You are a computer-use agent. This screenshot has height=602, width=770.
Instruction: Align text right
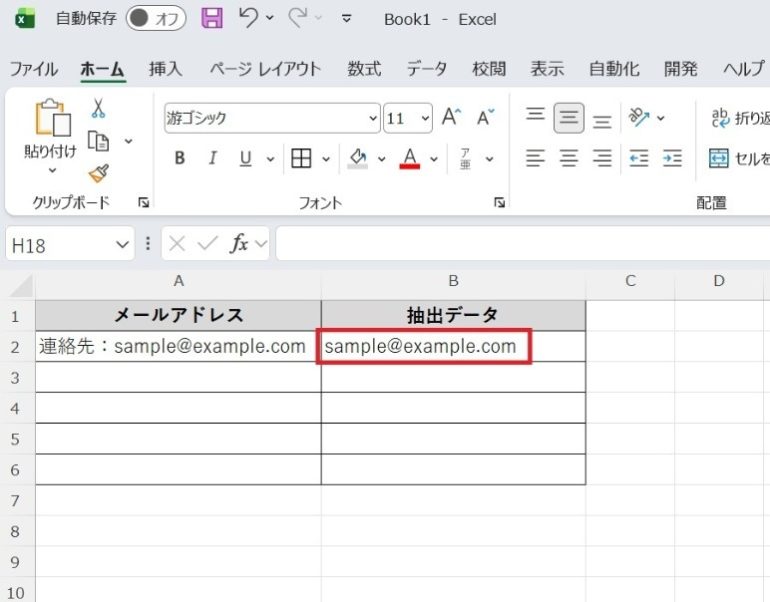[x=602, y=158]
